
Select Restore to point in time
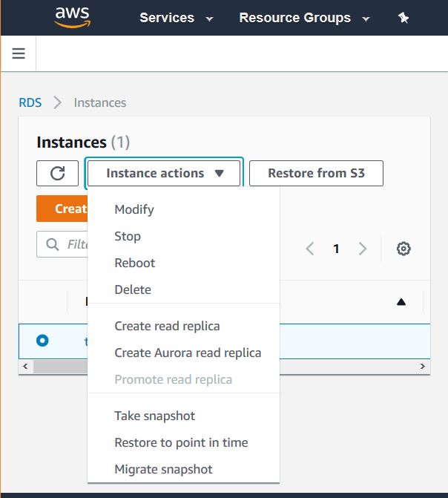[x=181, y=442]
